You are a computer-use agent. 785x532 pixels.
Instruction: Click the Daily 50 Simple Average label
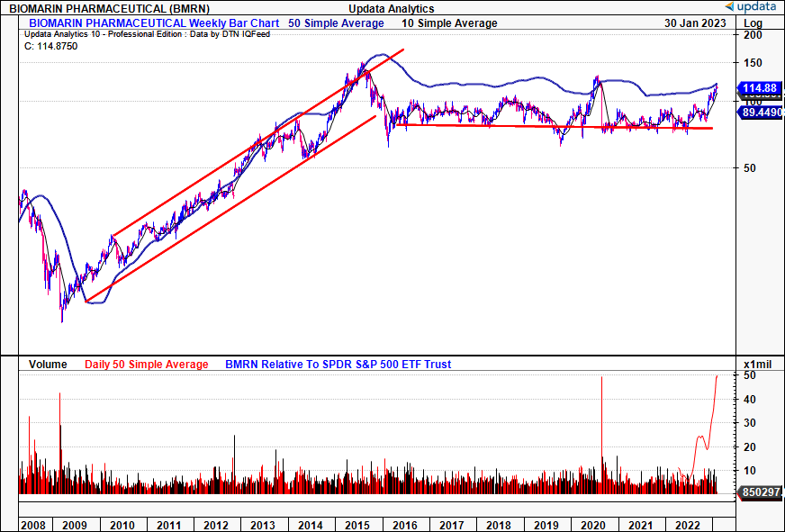[x=146, y=365]
